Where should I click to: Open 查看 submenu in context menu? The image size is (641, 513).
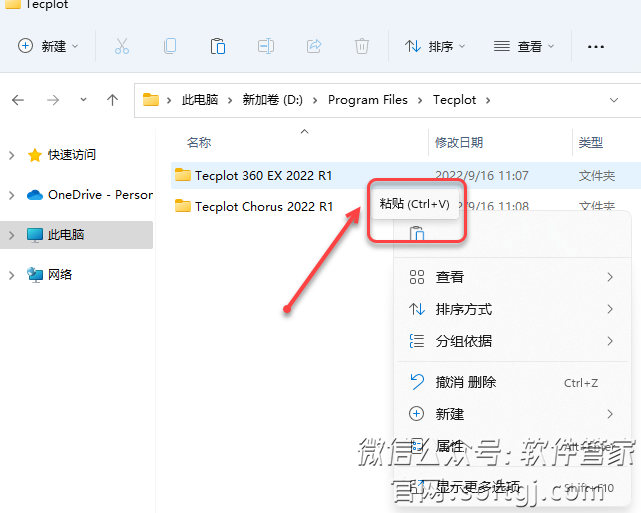512,277
